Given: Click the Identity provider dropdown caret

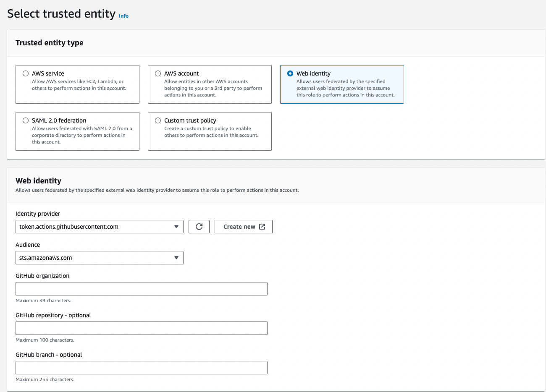Looking at the screenshot, I should click(x=176, y=226).
